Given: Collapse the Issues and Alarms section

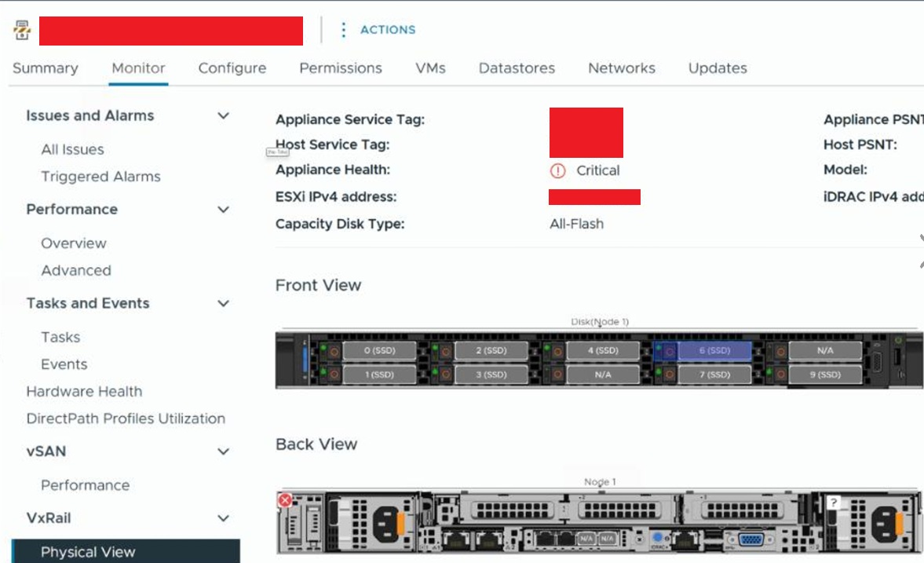Looking at the screenshot, I should point(223,115).
